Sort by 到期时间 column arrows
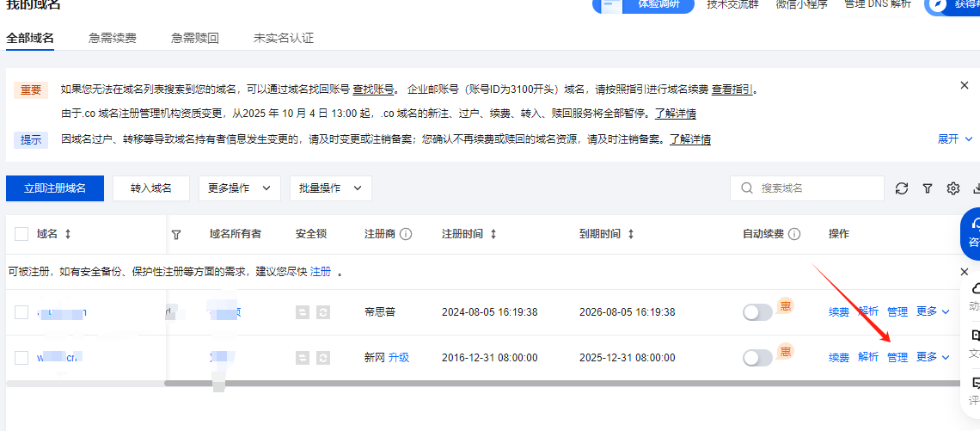Viewport: 980px width, 431px height. coord(630,234)
